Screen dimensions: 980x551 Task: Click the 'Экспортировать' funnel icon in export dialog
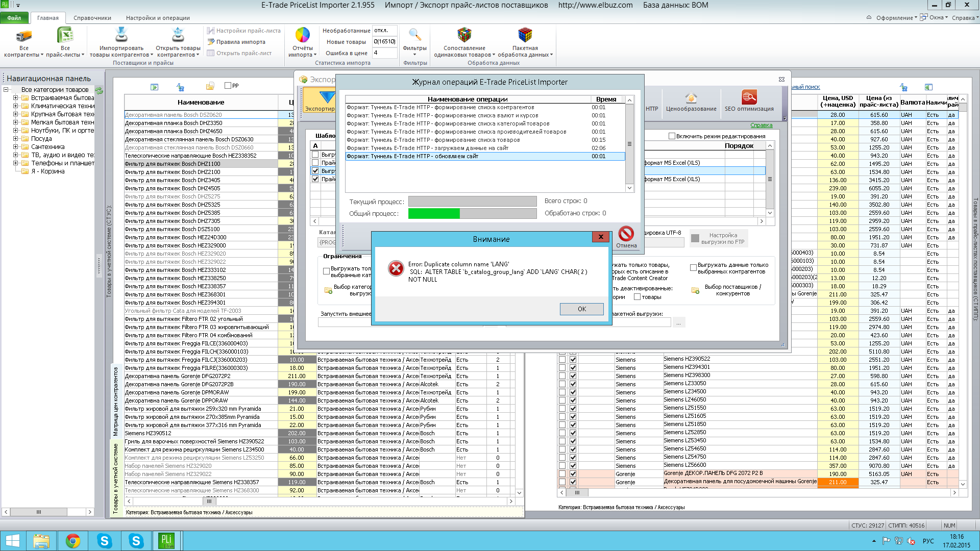327,97
